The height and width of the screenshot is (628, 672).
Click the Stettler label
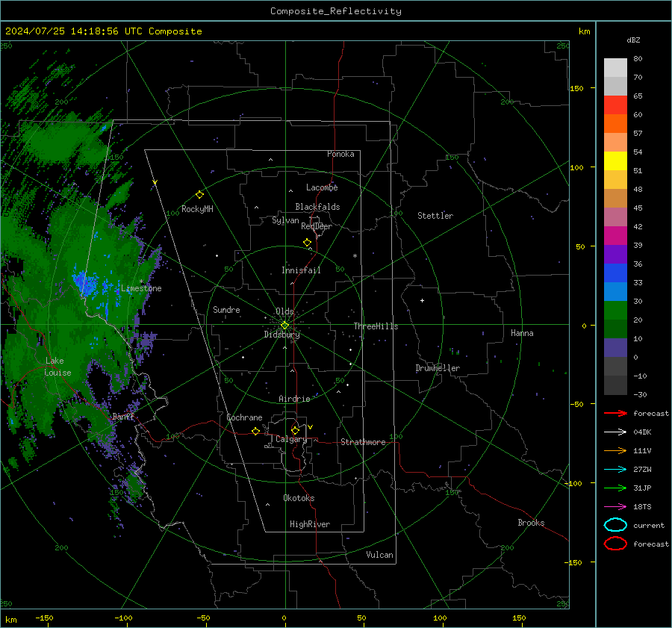coord(435,216)
